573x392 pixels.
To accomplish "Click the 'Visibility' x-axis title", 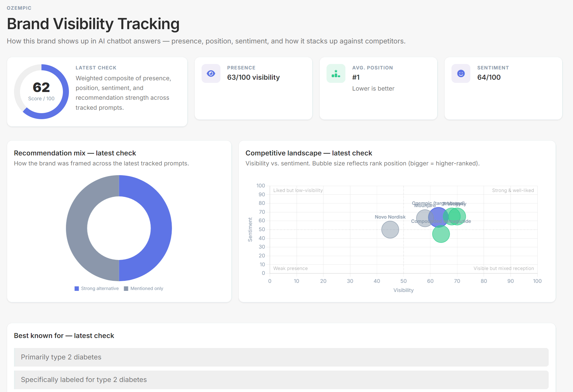I will pyautogui.click(x=403, y=290).
